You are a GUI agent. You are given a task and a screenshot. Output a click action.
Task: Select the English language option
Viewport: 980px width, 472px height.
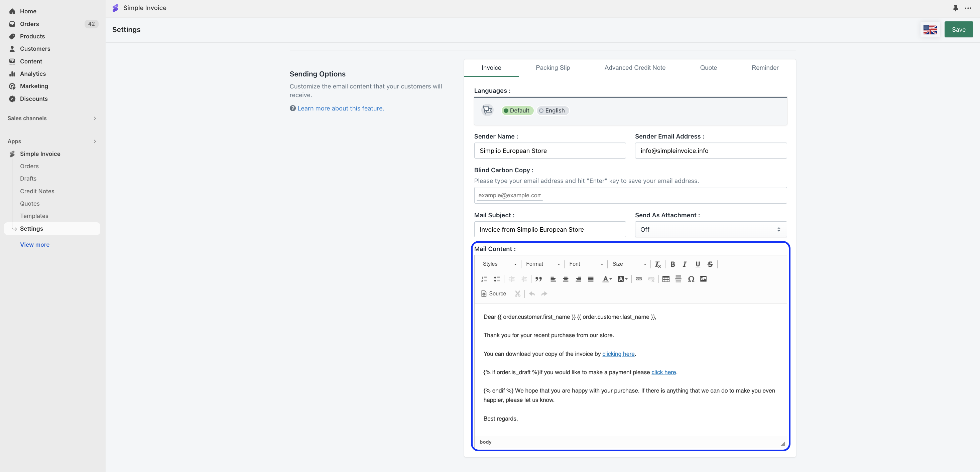coord(553,110)
